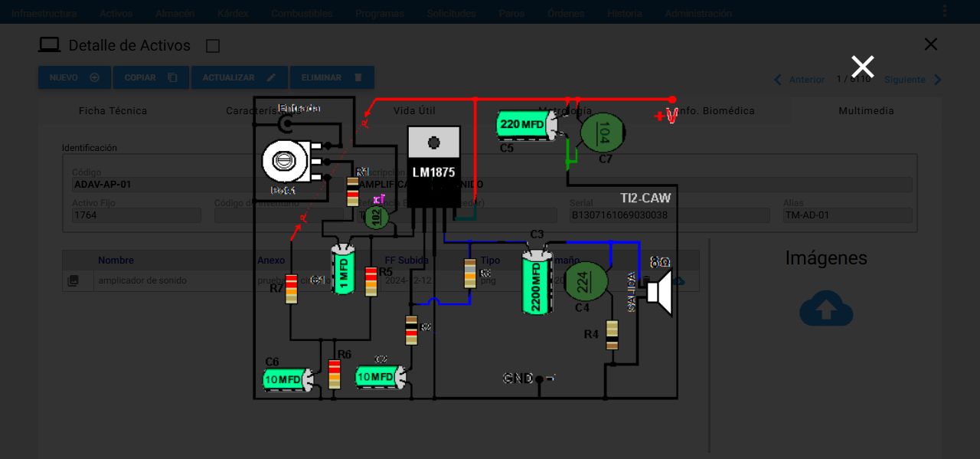Open the Almacén menu

click(175, 13)
